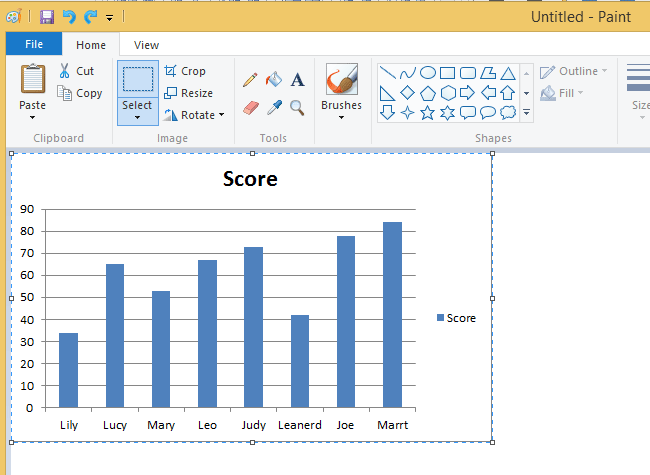
Task: Expand the Shapes gallery more arrow
Action: [x=526, y=113]
